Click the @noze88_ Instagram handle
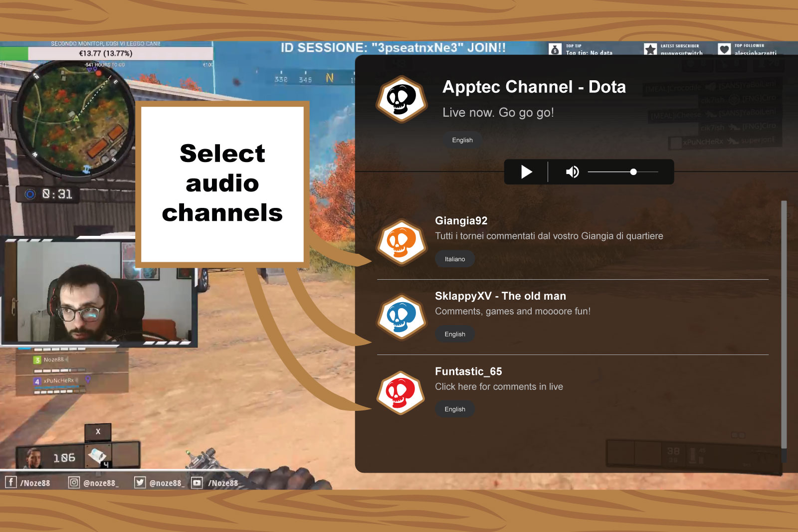Image resolution: width=798 pixels, height=532 pixels. click(101, 483)
